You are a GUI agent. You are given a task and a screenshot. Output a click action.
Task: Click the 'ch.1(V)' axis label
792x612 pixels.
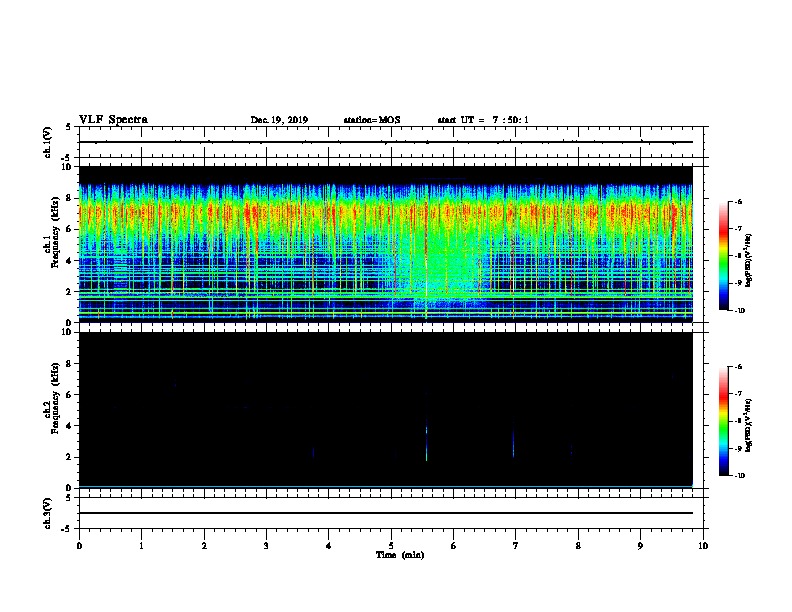click(48, 142)
